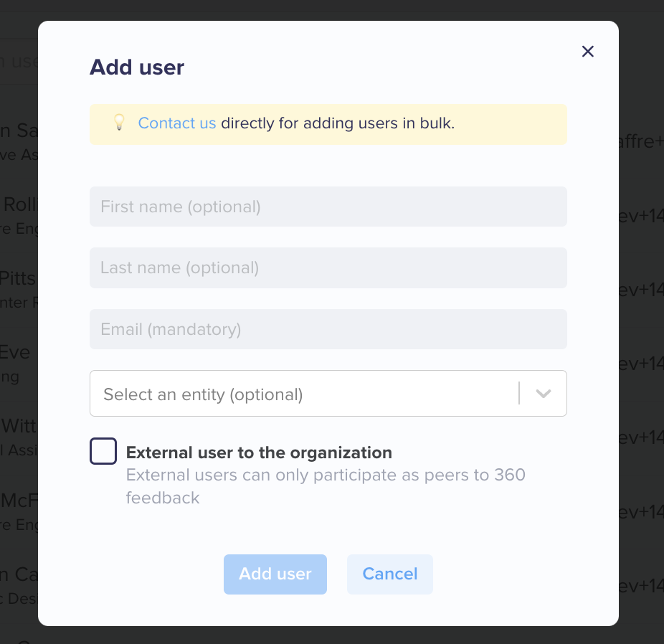This screenshot has height=644, width=664.
Task: Select the dimmed Roll row behind dialog
Action: point(19,216)
